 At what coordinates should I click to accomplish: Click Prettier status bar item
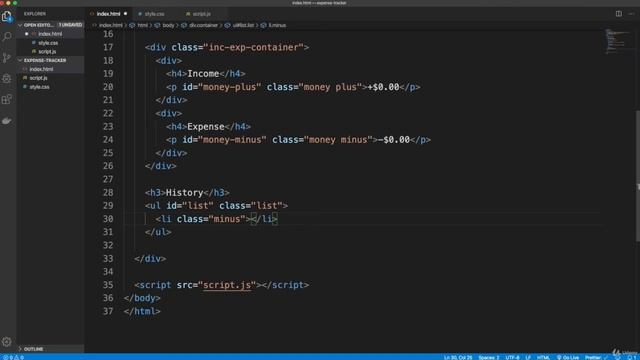(595, 357)
